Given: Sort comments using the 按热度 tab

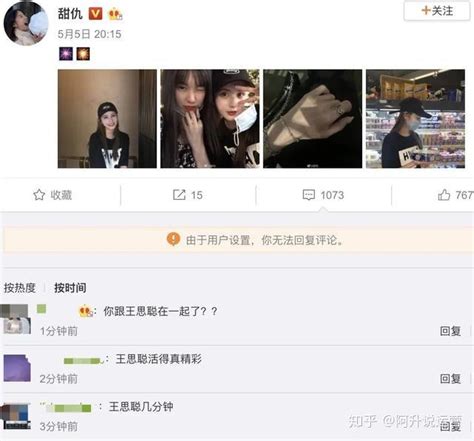Looking at the screenshot, I should pos(20,288).
